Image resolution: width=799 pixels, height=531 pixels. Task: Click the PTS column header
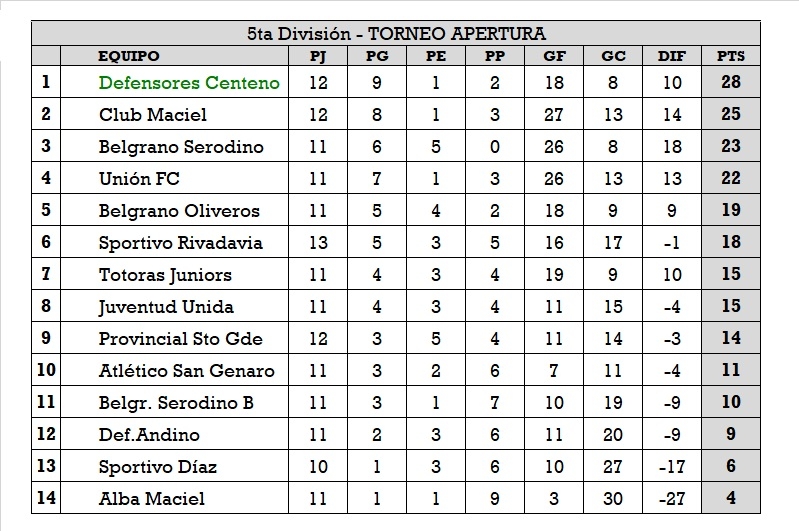731,56
